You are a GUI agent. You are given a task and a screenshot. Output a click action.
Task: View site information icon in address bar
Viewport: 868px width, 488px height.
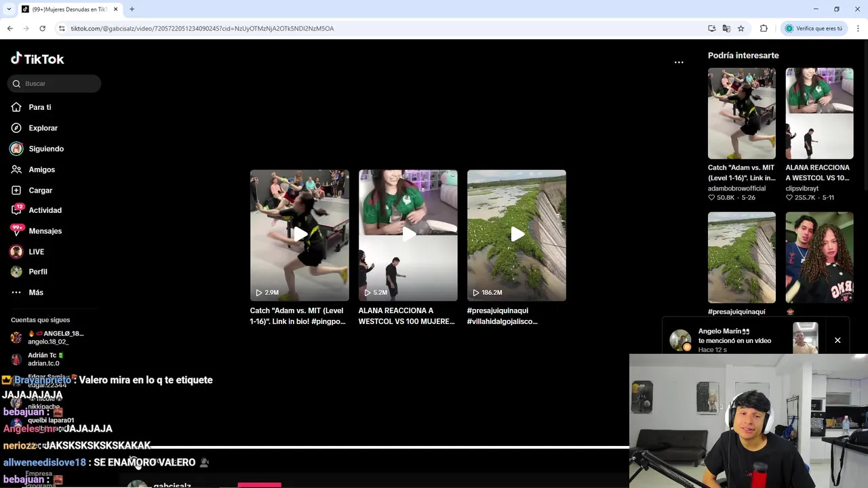coord(62,28)
